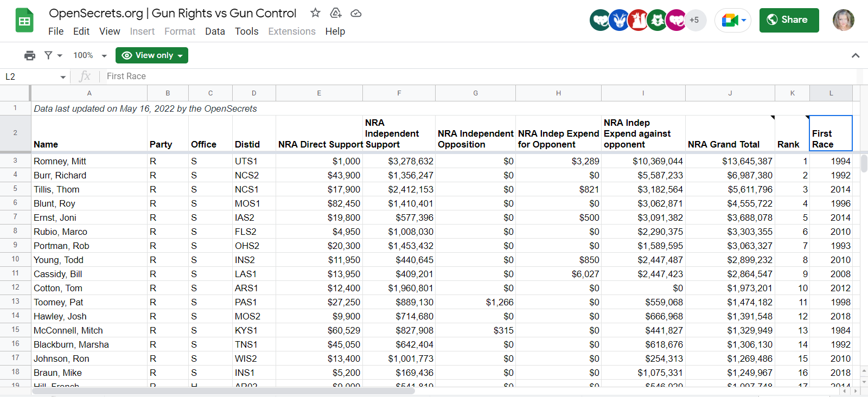Click the red collaborator avatar
868x397 pixels.
tap(638, 20)
